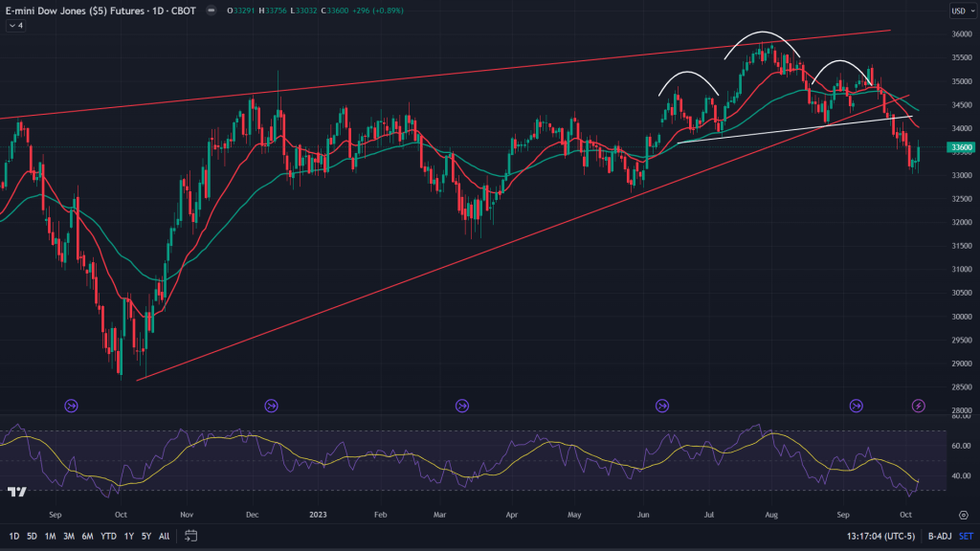Image resolution: width=980 pixels, height=551 pixels.
Task: Click the contract rollover marker near September 2023
Action: (857, 406)
